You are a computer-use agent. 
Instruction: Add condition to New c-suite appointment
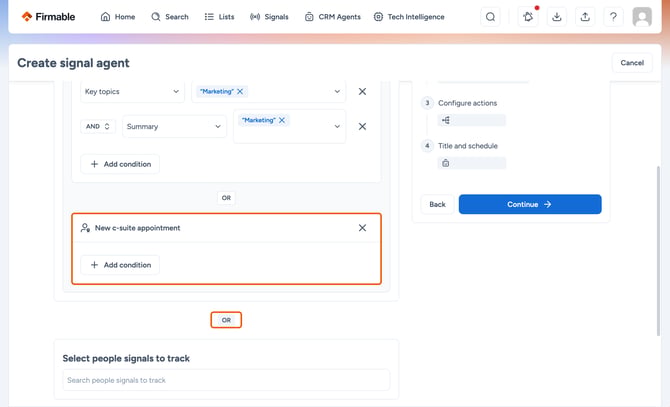click(120, 265)
